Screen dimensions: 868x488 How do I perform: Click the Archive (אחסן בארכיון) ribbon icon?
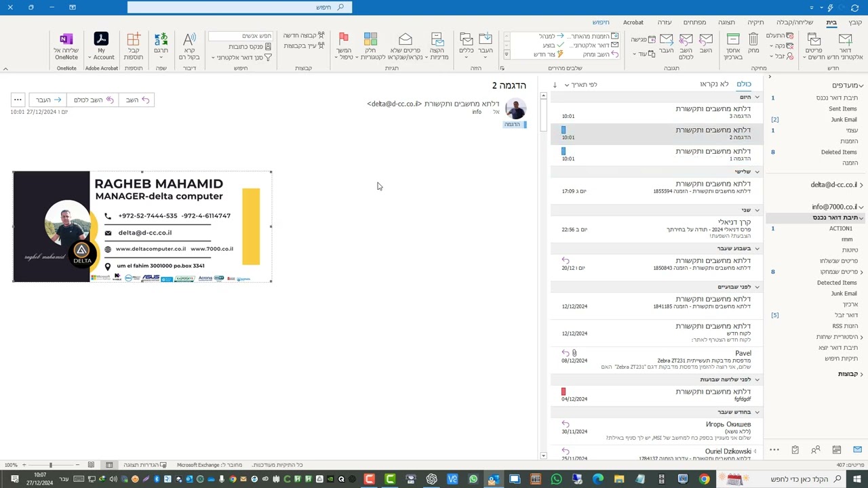pos(733,39)
